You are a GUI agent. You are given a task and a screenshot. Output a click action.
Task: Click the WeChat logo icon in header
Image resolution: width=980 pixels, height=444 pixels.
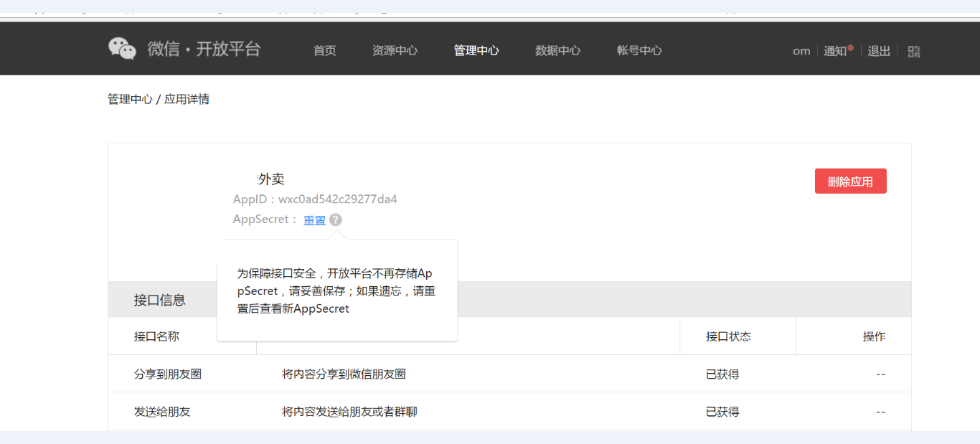pyautogui.click(x=122, y=48)
